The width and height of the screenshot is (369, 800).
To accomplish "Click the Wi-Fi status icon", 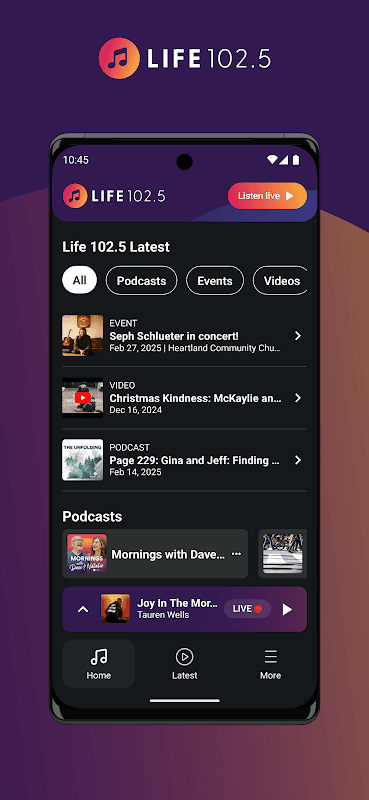I will coord(272,160).
